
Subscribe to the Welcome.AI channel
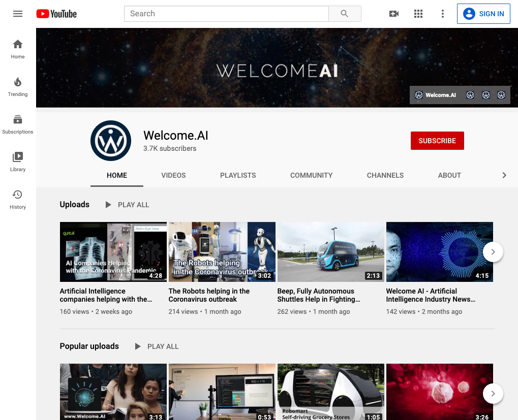pos(437,141)
